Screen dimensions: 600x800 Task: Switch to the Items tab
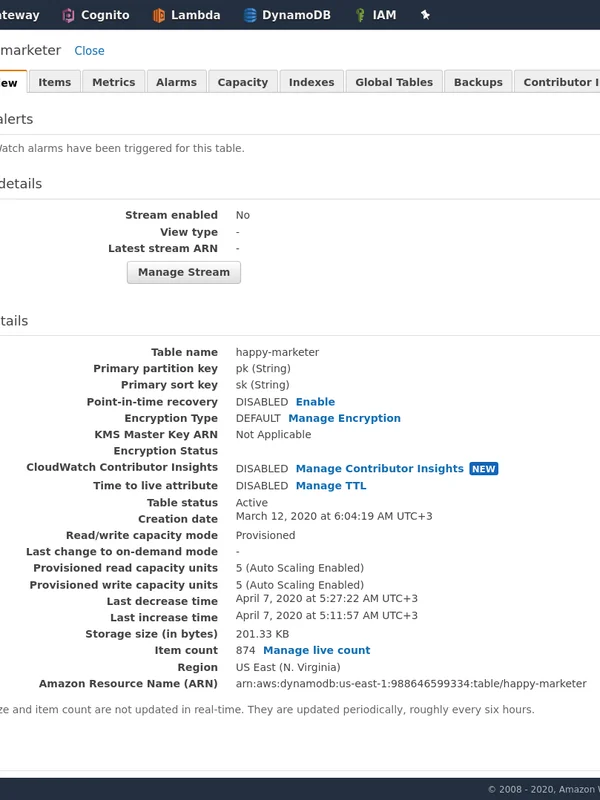[55, 82]
